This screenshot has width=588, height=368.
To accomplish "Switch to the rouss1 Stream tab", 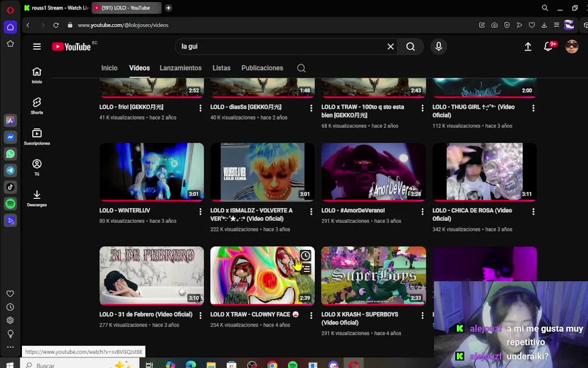I will pos(56,8).
